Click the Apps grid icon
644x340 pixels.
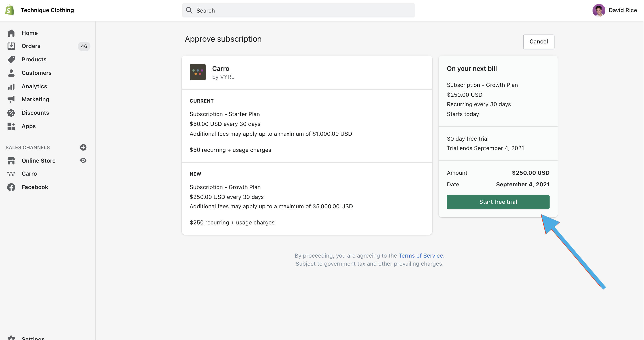pyautogui.click(x=11, y=126)
